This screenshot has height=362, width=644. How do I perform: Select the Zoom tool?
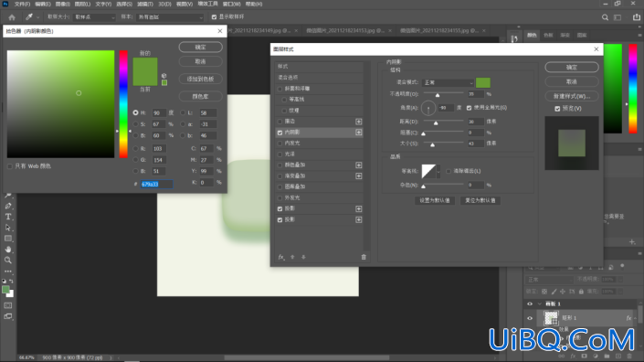[8, 261]
